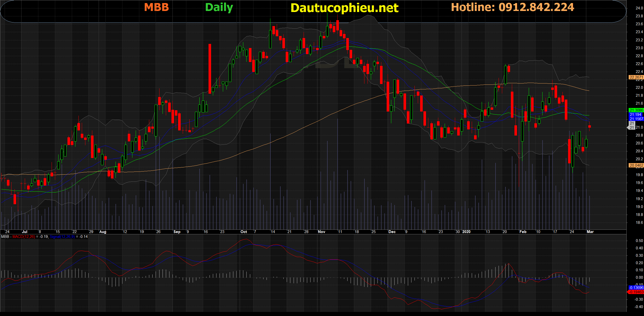The width and height of the screenshot is (644, 316).
Task: Open the Dautucophieu.net link
Action: 344,8
